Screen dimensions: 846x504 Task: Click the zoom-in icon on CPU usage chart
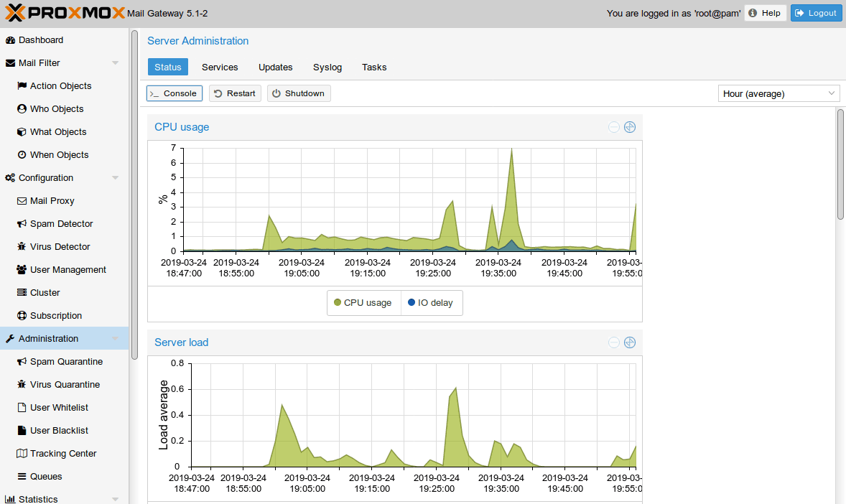point(630,127)
